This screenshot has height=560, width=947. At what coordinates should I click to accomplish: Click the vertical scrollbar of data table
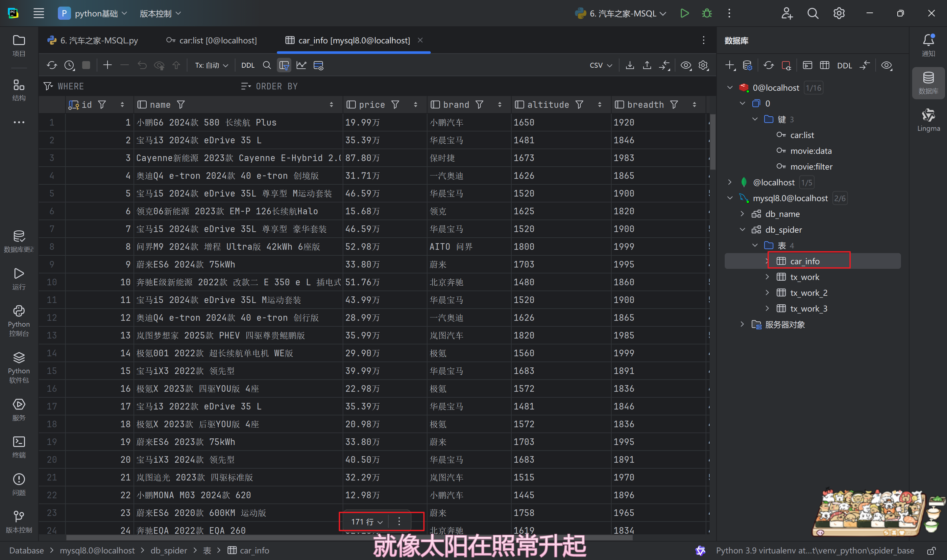[x=712, y=142]
